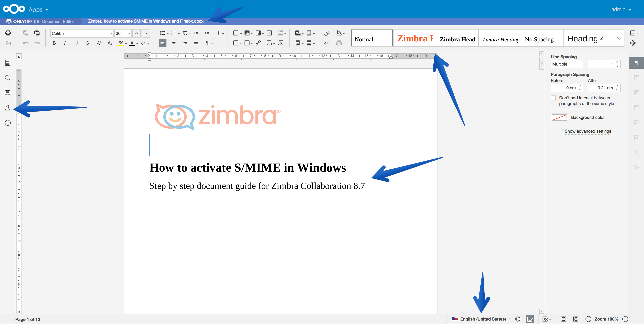Apply the yellow highlight color

121,43
